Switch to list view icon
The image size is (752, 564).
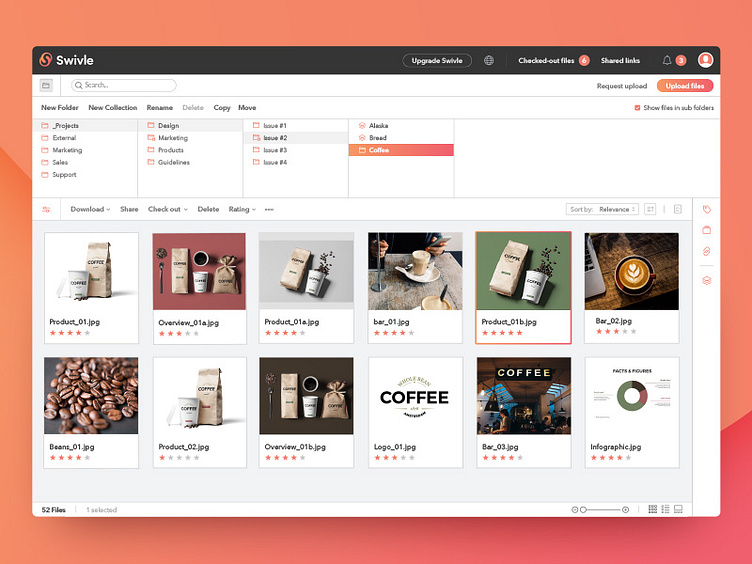click(665, 509)
